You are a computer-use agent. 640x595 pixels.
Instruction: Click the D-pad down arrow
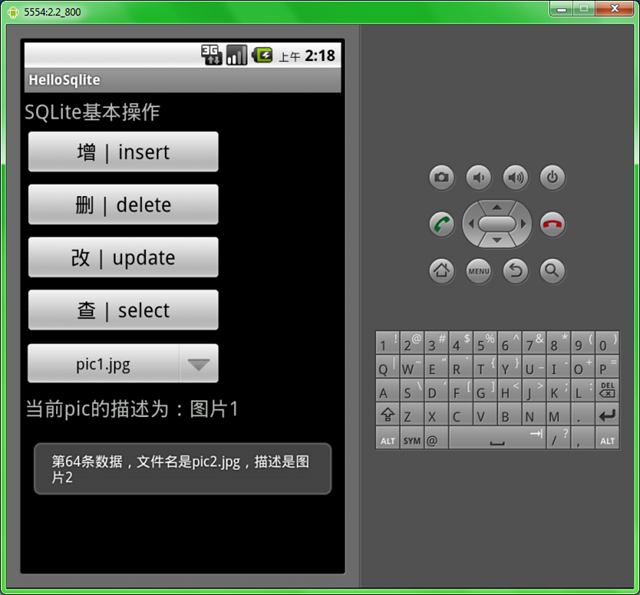497,240
